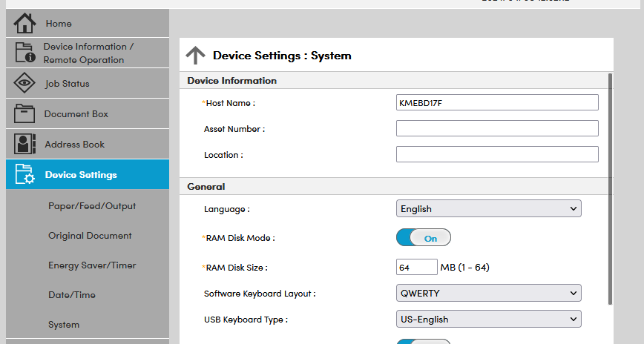Click the Device Settings gear icon
This screenshot has height=344, width=644.
coord(24,175)
